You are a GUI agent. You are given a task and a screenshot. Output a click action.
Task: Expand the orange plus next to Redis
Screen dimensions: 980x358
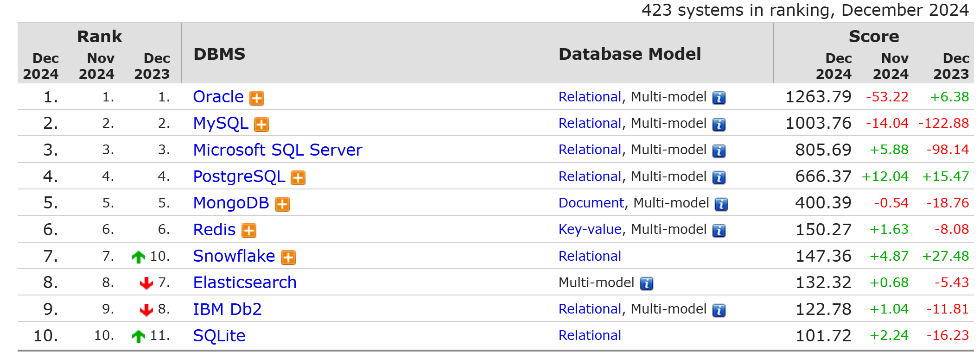(249, 231)
